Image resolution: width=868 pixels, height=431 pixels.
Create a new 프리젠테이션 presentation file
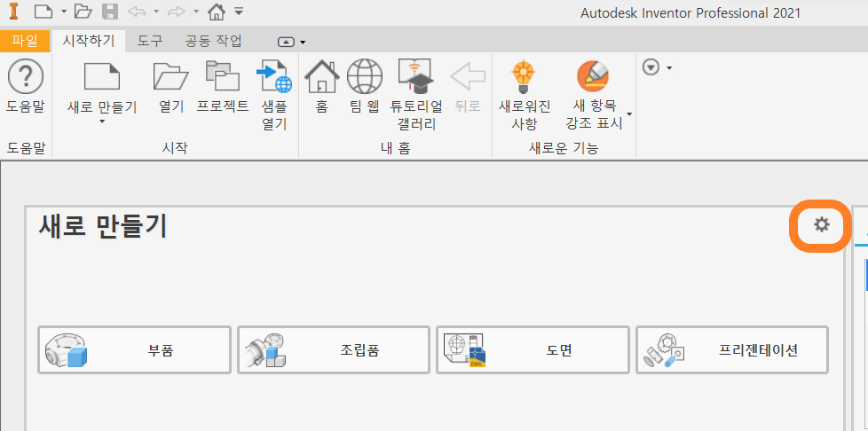click(x=732, y=349)
